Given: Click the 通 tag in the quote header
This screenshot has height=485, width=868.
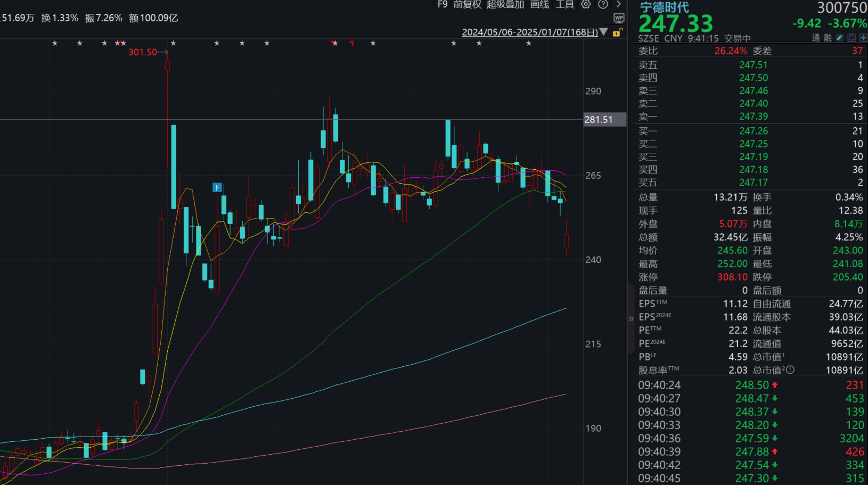Looking at the screenshot, I should click(x=816, y=38).
